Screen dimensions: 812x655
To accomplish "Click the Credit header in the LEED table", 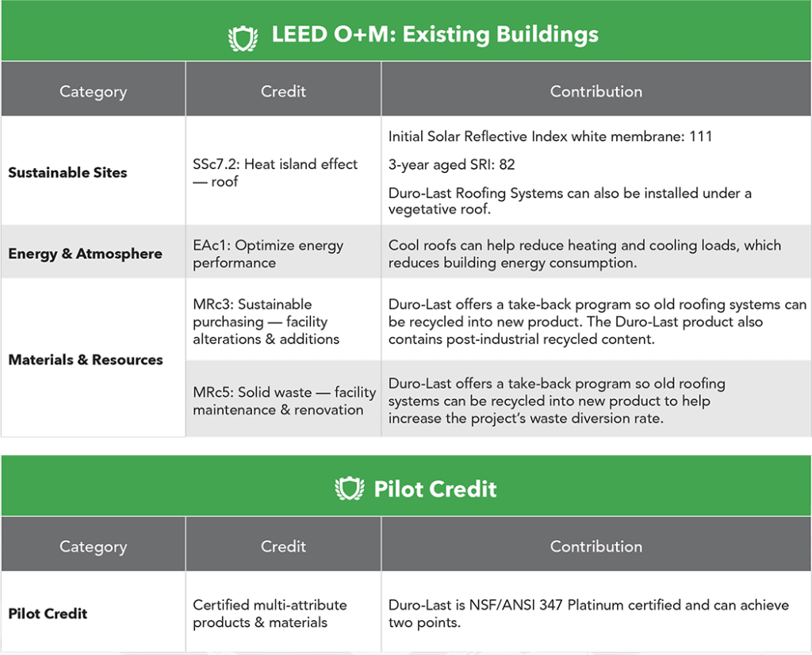I will [x=283, y=91].
